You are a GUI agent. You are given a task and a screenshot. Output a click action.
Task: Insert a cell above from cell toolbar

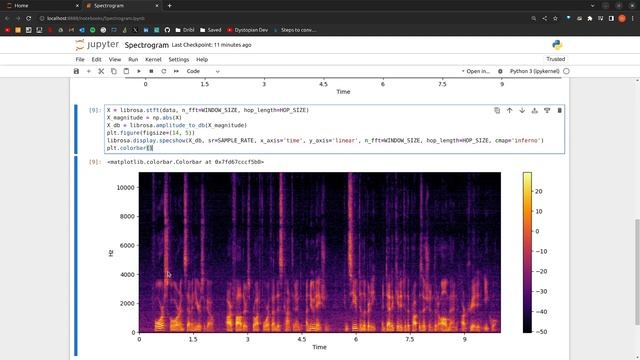tap(535, 110)
